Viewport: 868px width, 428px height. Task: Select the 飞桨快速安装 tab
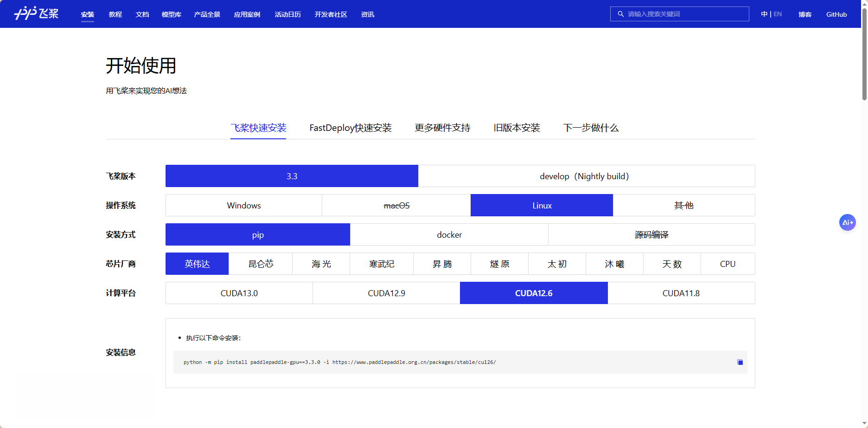click(258, 128)
